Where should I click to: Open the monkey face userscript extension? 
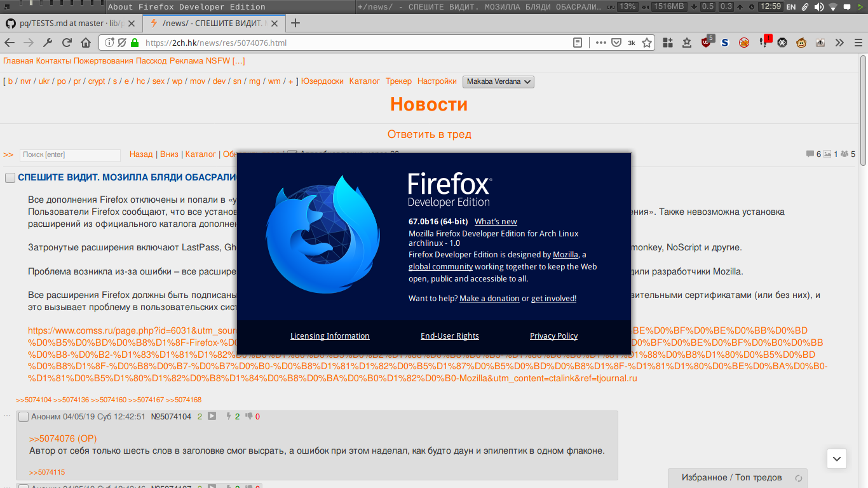(801, 43)
